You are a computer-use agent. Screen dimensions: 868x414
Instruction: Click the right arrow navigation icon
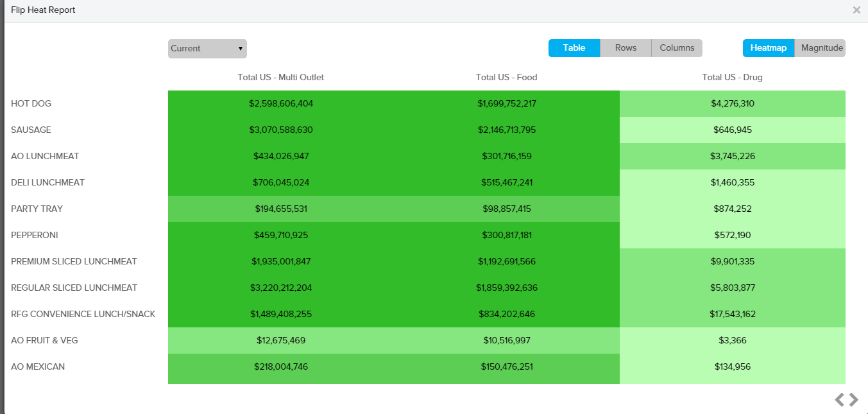click(854, 400)
